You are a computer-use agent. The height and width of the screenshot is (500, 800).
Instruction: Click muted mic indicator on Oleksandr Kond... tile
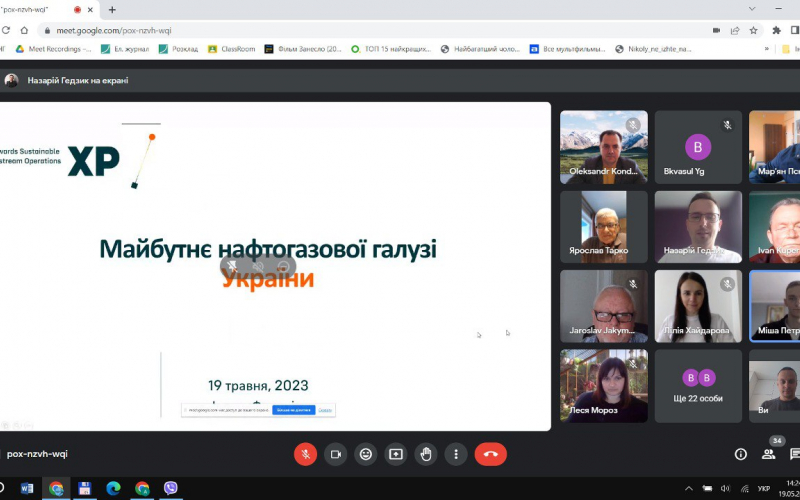(x=633, y=125)
